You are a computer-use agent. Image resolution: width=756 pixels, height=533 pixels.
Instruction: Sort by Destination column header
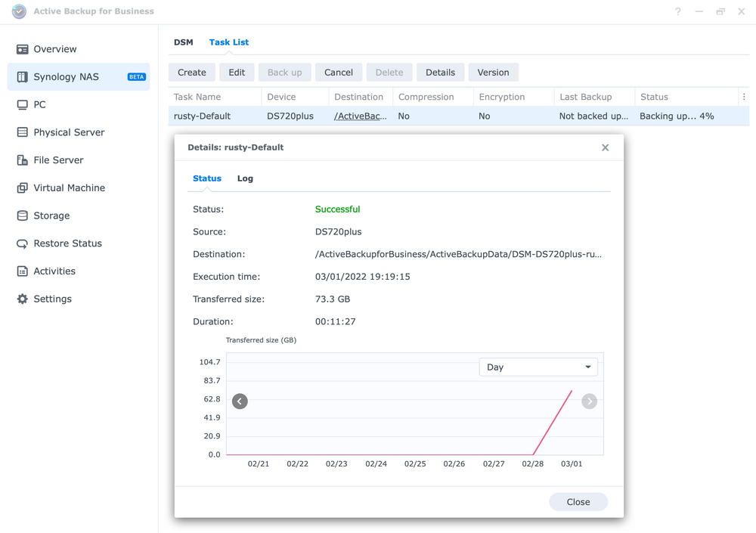tap(361, 97)
